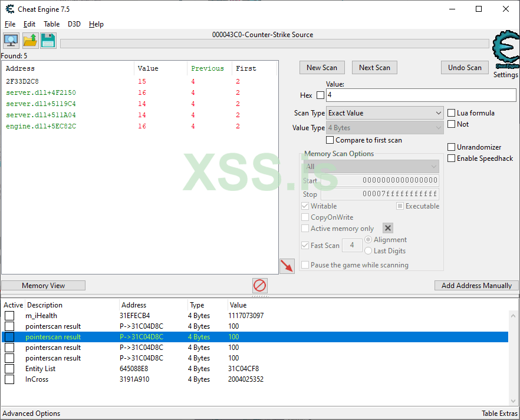Activate the m_iHealth entry checkbox

coord(9,316)
